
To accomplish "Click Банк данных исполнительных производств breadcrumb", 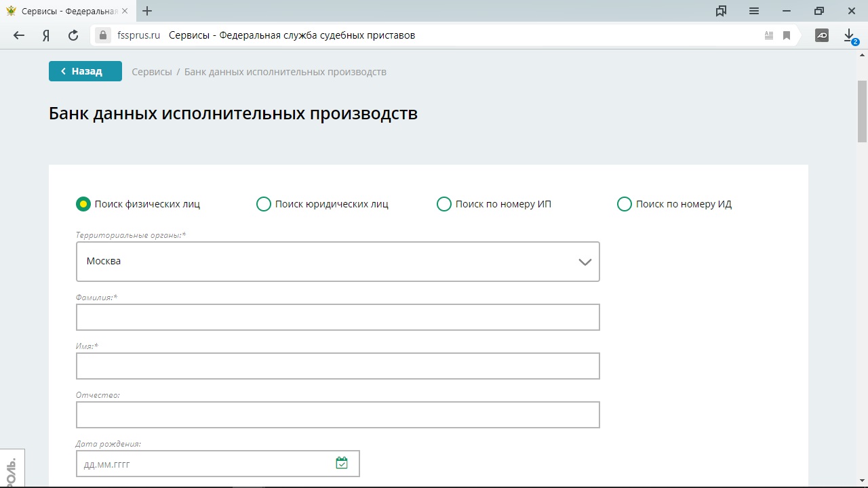I will click(285, 72).
